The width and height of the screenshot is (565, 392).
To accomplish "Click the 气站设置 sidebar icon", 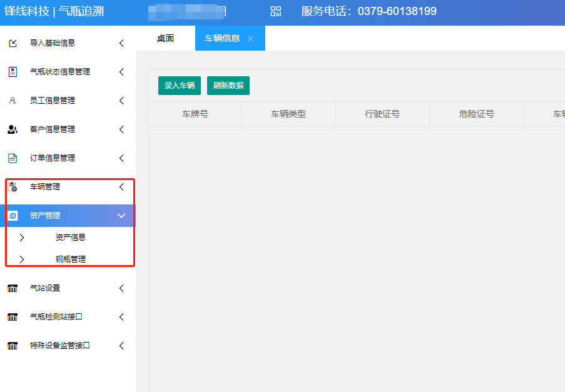I will pyautogui.click(x=13, y=288).
